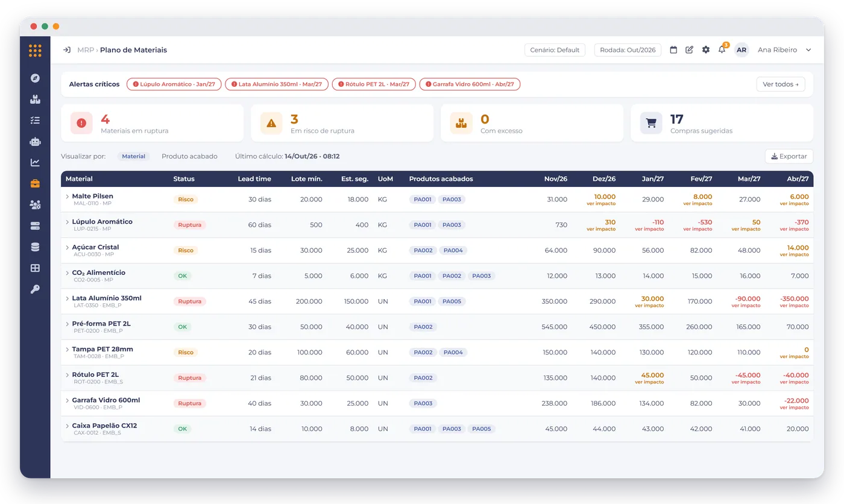Open the Garrafa Vidro 600ml · Abr/27 alert chip
This screenshot has height=504, width=844.
click(470, 84)
